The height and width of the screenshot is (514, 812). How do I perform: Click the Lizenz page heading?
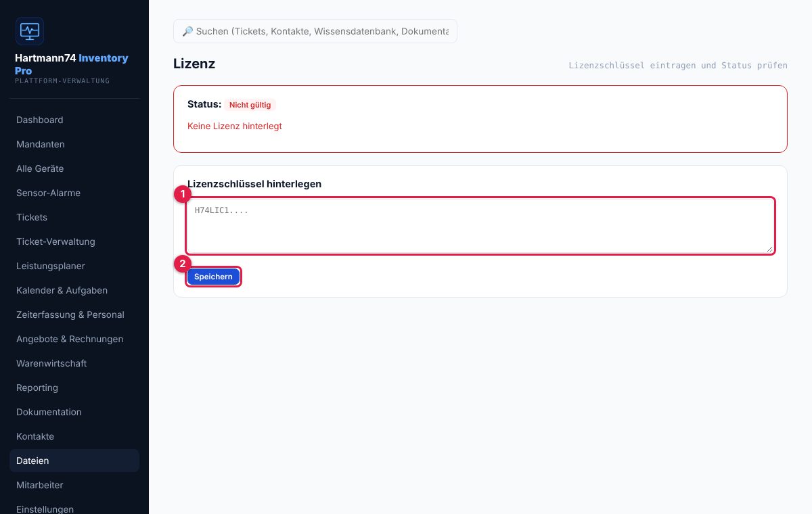194,64
